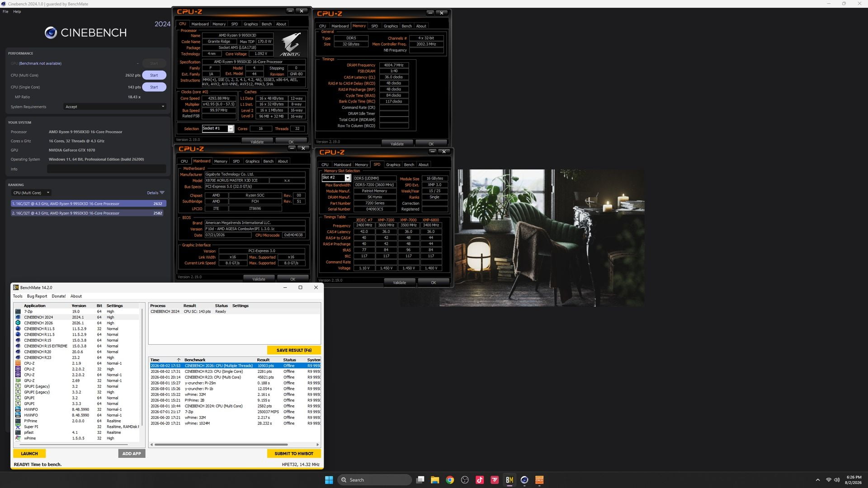Click the BenchMate application list vertical scrollbar
The width and height of the screenshot is (868, 488).
(142, 367)
